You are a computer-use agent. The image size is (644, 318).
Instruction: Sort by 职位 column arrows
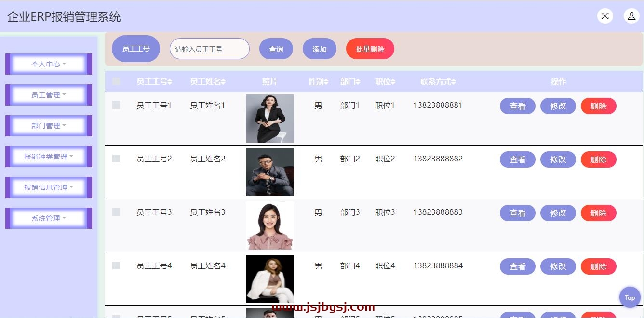point(393,82)
